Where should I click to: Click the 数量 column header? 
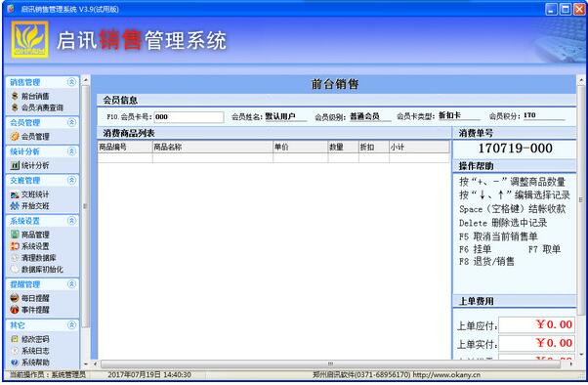coord(343,148)
